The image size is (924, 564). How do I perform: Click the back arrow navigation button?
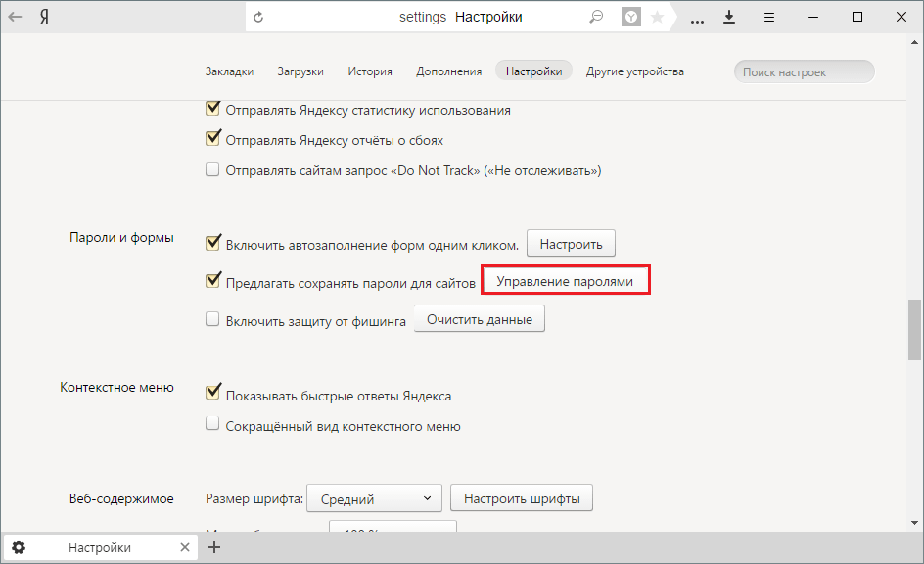tap(17, 18)
